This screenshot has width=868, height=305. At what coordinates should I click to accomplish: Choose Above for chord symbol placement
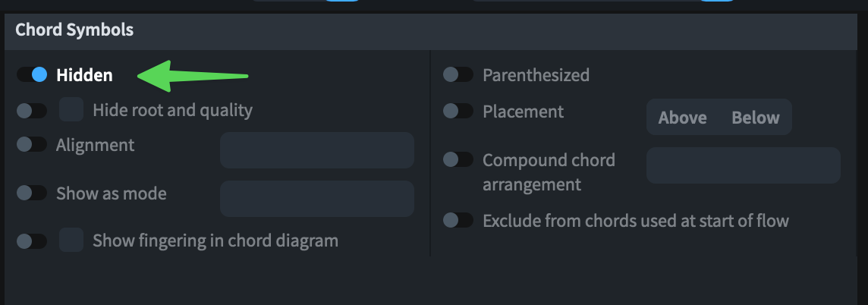[682, 118]
